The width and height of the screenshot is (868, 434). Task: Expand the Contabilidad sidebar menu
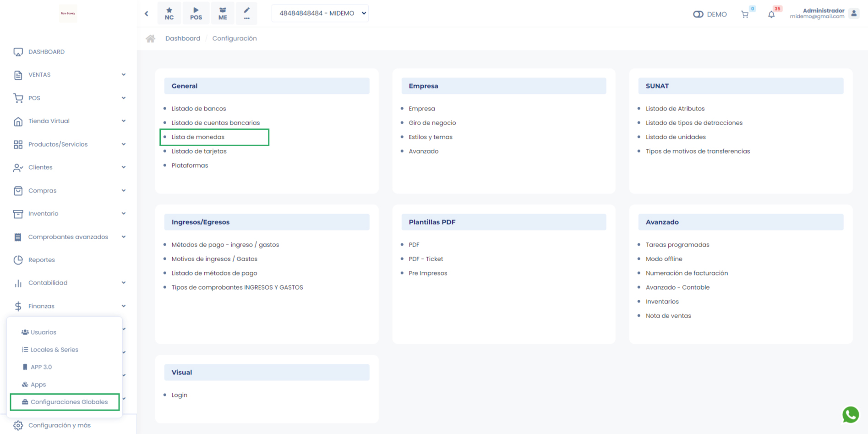(69, 283)
